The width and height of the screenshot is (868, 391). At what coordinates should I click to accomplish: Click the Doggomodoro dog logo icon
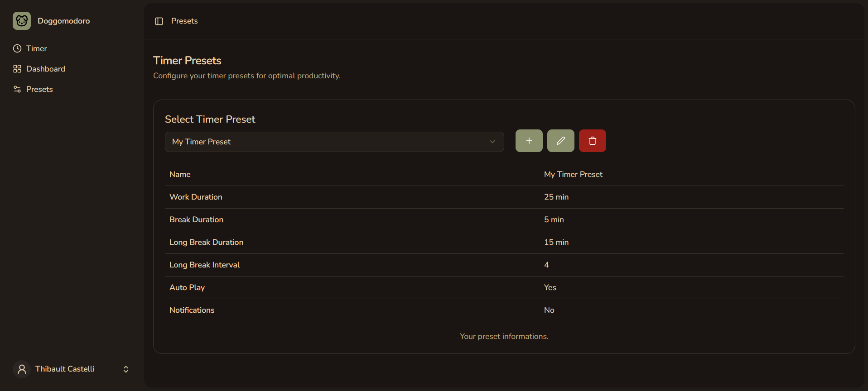click(x=22, y=21)
